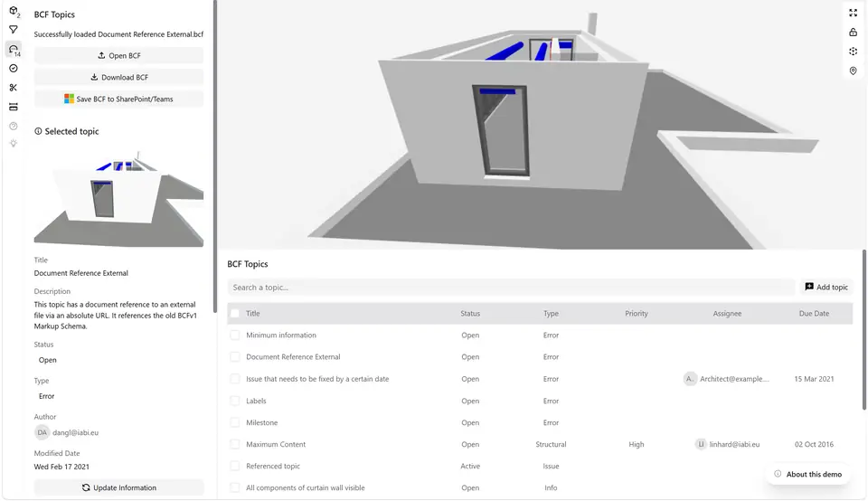Sort by the Title column header
868x501 pixels.
pyautogui.click(x=253, y=313)
